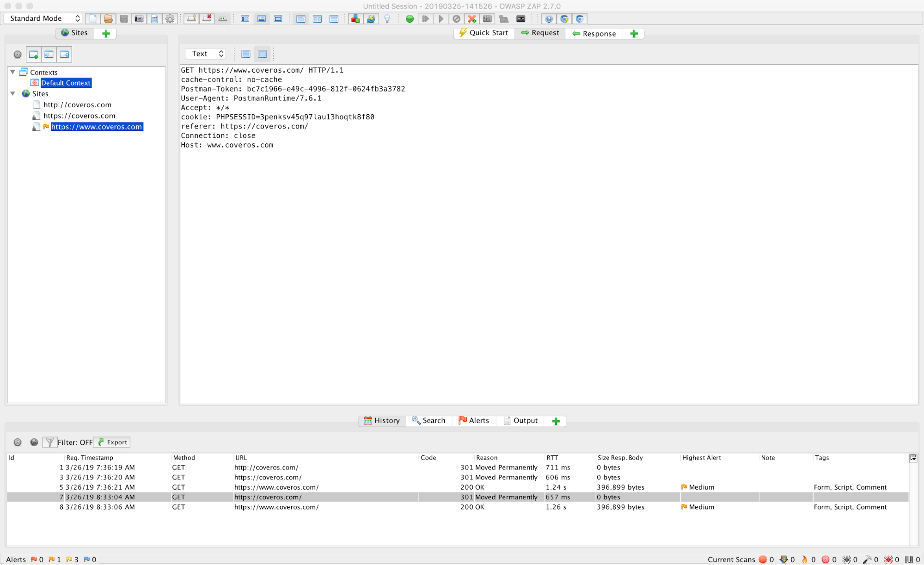Screen dimensions: 924x565
Task: Select history row with Id 1
Action: pos(458,467)
